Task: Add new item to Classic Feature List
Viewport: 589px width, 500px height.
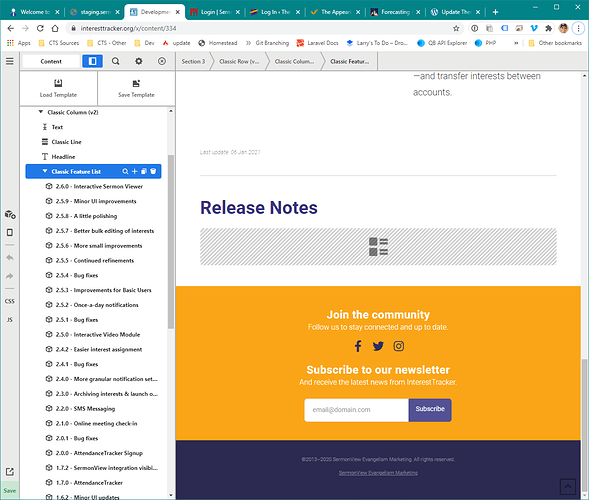Action: [x=134, y=171]
